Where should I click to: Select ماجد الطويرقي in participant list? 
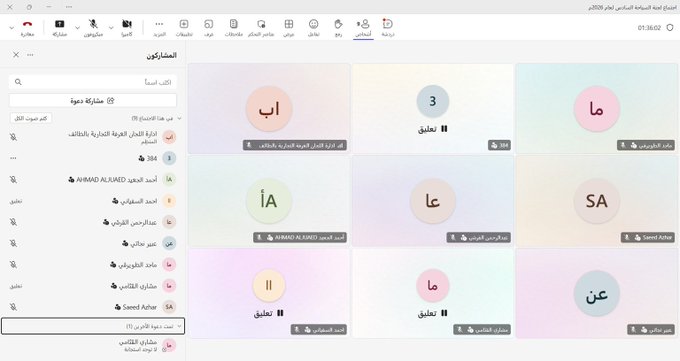coord(93,265)
